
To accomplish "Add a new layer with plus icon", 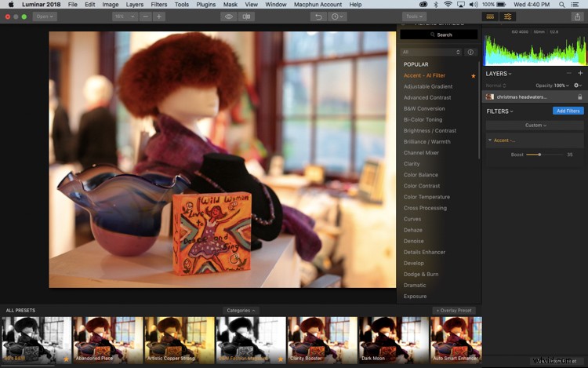I will pos(580,73).
